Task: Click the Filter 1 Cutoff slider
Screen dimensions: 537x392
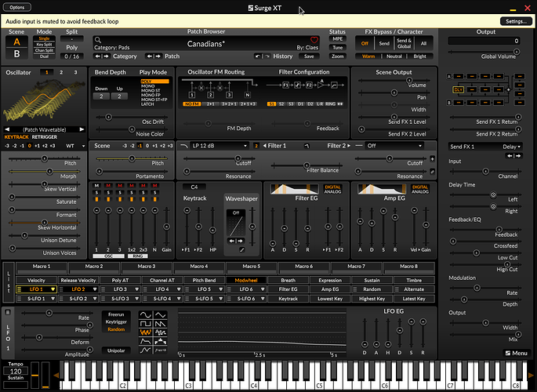Action: [220, 159]
